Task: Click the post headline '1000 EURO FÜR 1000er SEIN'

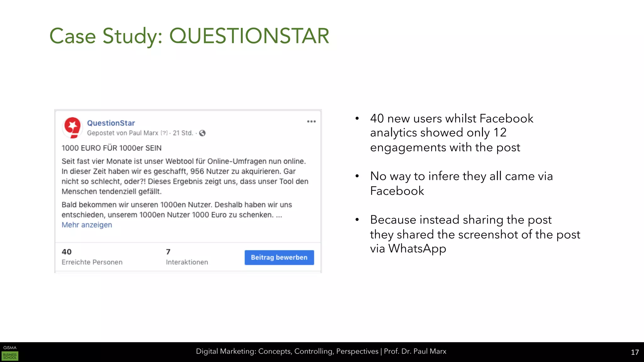Action: click(x=112, y=148)
